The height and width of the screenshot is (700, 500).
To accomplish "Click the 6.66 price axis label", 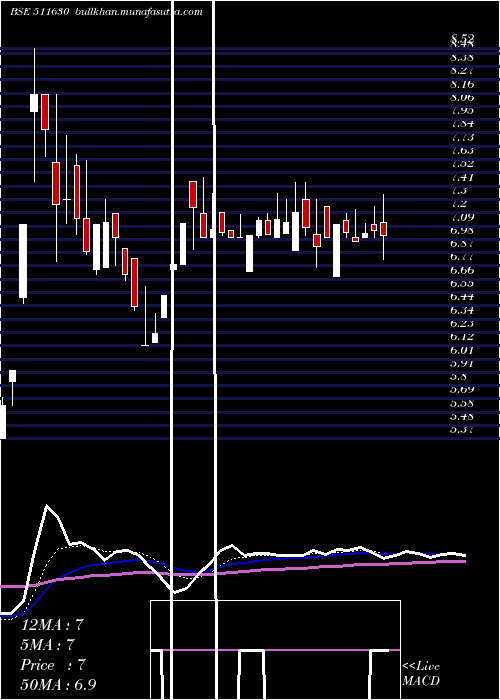I will tap(462, 270).
